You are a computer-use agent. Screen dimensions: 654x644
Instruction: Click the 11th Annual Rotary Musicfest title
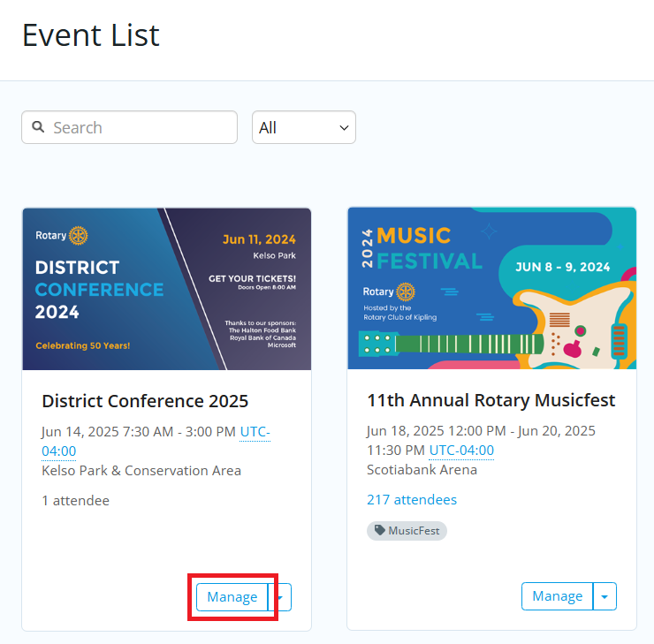[x=490, y=400]
